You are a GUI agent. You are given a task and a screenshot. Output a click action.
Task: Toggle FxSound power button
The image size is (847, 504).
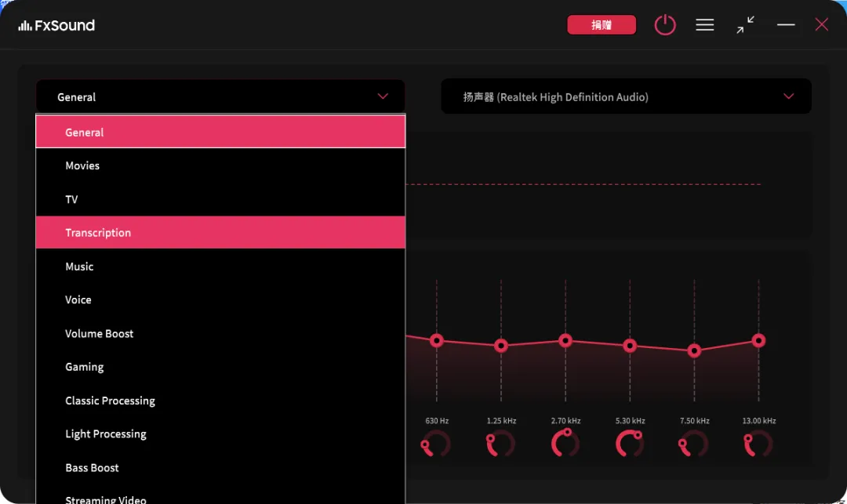coord(665,25)
